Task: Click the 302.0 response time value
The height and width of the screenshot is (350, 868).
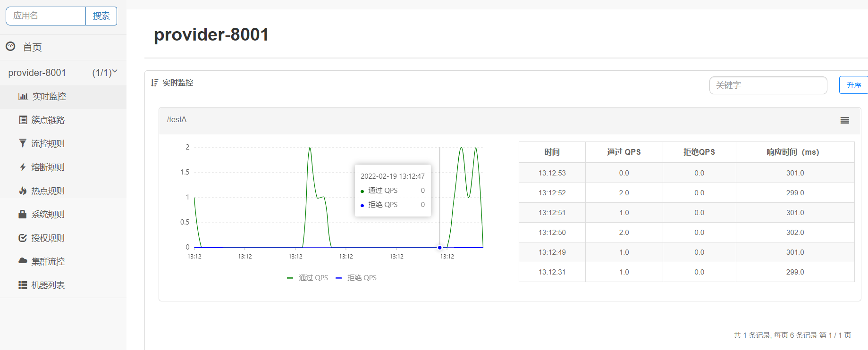Action: click(795, 233)
